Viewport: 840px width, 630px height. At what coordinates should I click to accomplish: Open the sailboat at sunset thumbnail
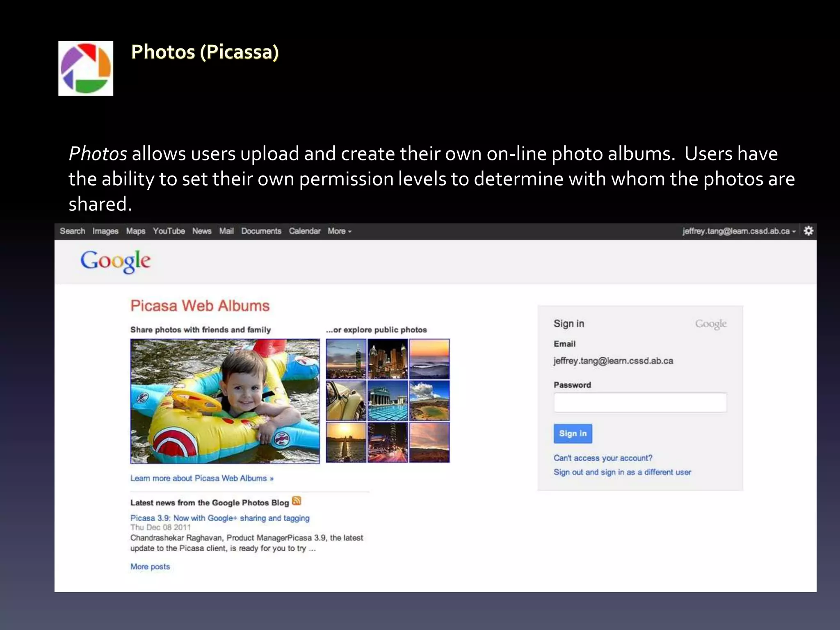pos(346,443)
